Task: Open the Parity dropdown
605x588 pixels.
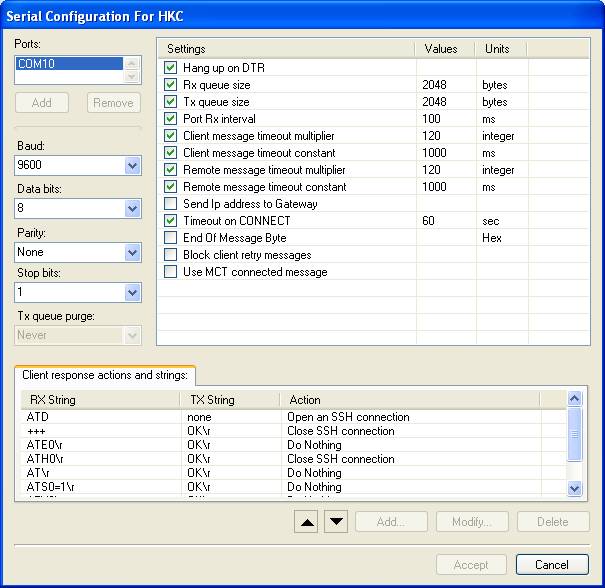Action: coord(132,251)
